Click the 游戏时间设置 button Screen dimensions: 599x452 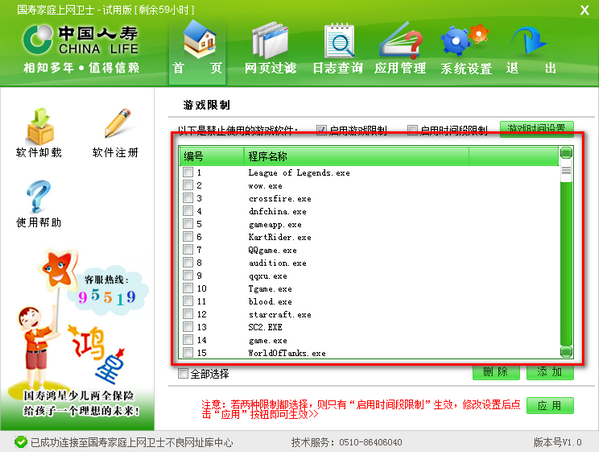537,129
